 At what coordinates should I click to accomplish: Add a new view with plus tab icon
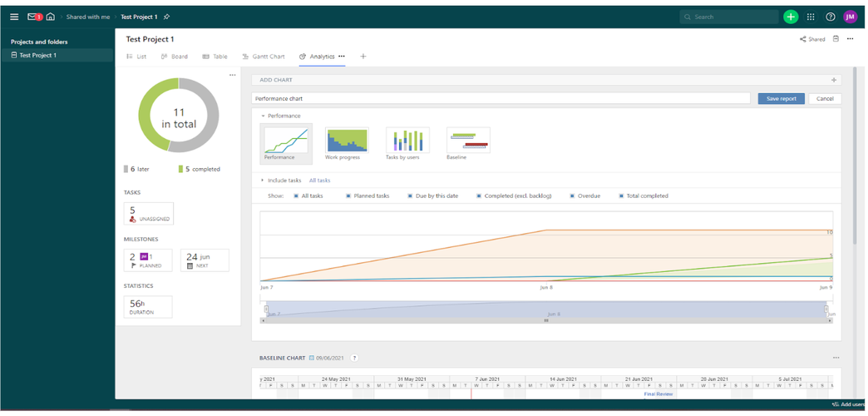click(x=363, y=57)
